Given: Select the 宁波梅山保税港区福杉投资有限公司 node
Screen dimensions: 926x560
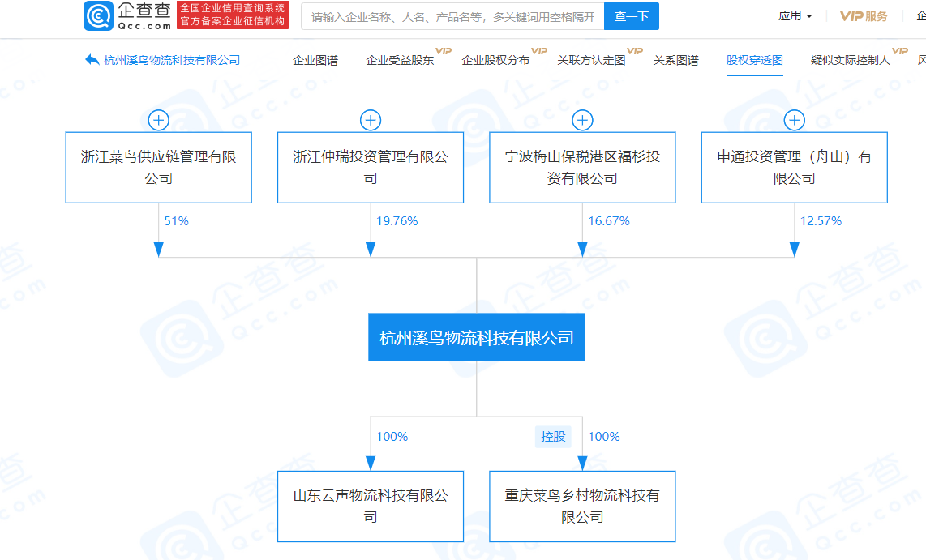Looking at the screenshot, I should (x=582, y=168).
